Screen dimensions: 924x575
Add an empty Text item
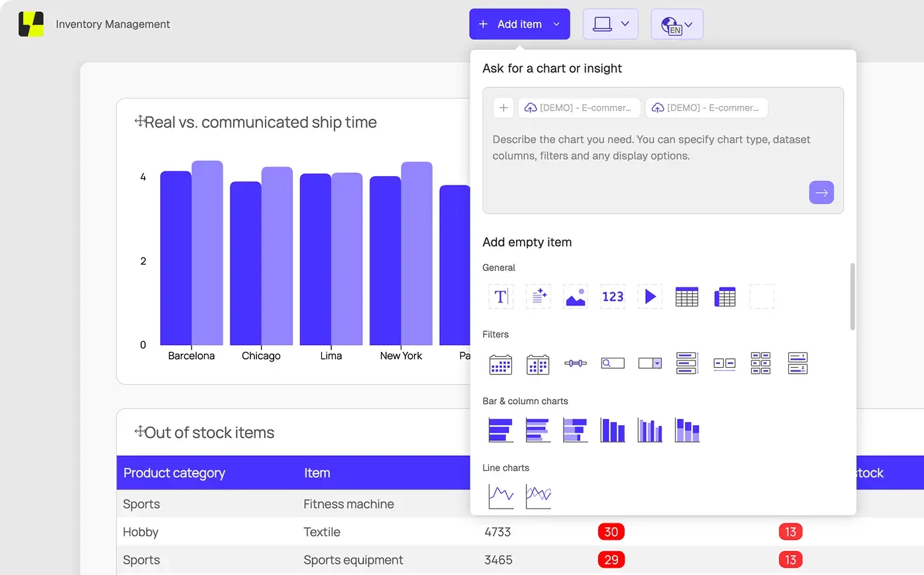(501, 296)
